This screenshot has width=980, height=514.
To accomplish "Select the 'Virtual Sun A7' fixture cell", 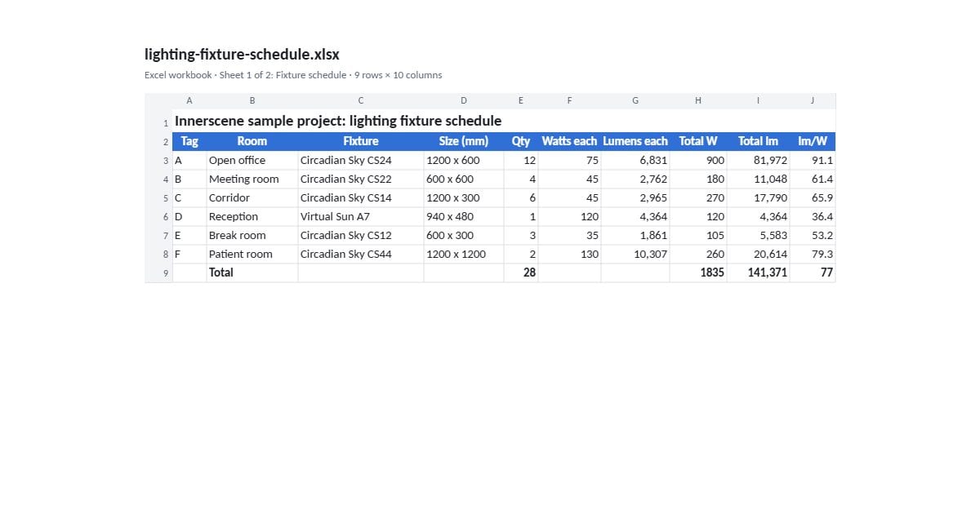I will [x=361, y=217].
